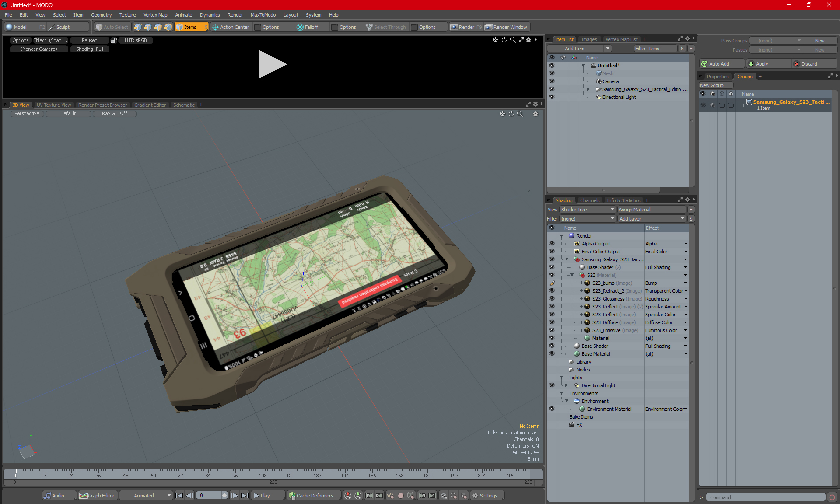Open the Vertex Map menu
Image resolution: width=840 pixels, height=504 pixels.
pyautogui.click(x=155, y=15)
